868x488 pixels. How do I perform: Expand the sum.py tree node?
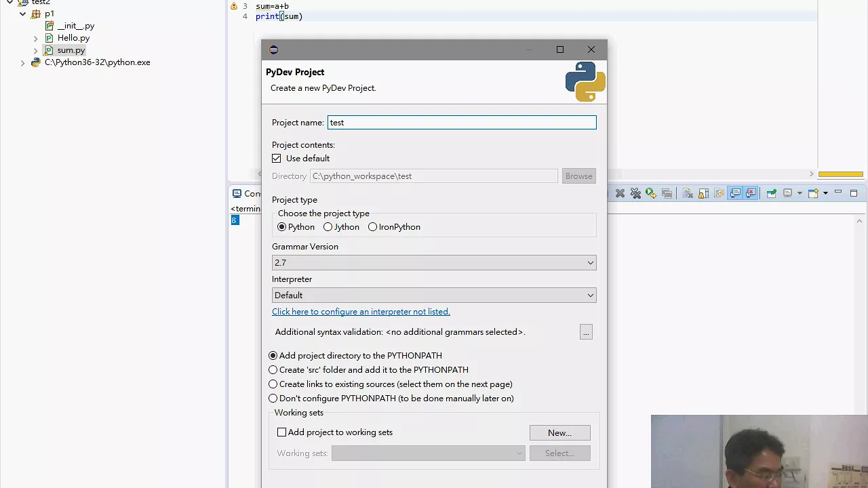[36, 50]
